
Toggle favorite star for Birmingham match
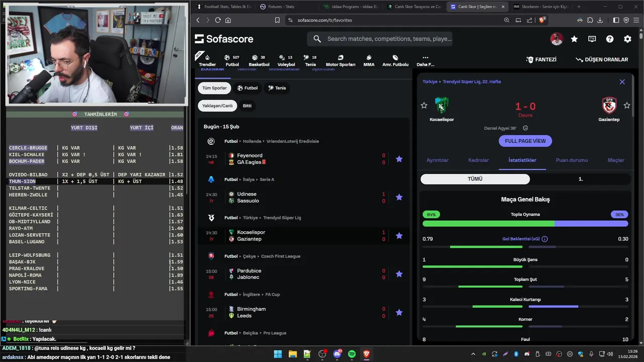[x=399, y=312]
